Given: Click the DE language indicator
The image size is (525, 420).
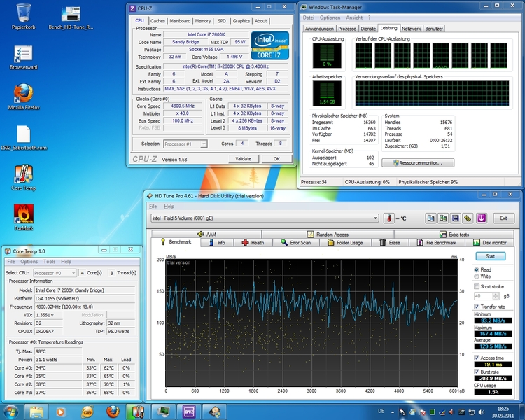Looking at the screenshot, I should pos(381,411).
